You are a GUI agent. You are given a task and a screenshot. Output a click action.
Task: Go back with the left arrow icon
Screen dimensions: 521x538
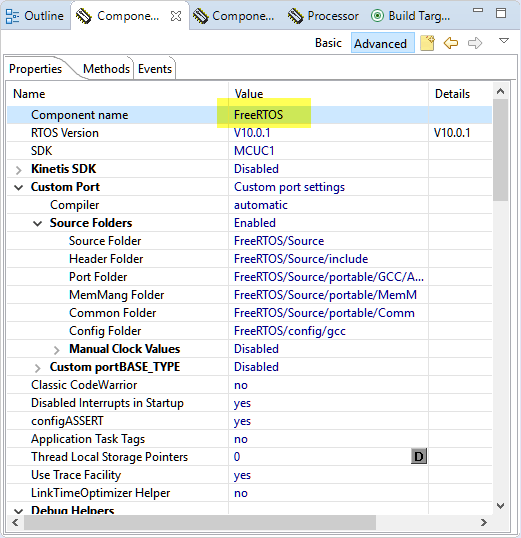451,43
